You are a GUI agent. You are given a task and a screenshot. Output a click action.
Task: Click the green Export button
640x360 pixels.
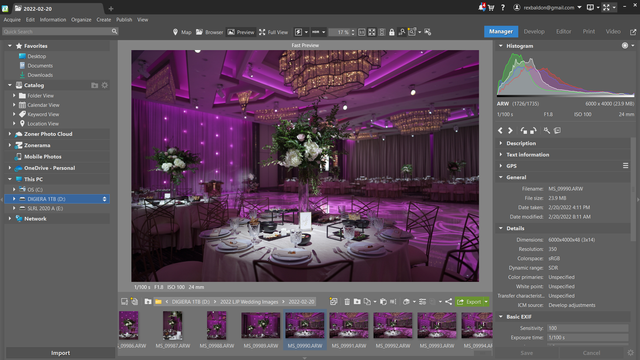[469, 302]
